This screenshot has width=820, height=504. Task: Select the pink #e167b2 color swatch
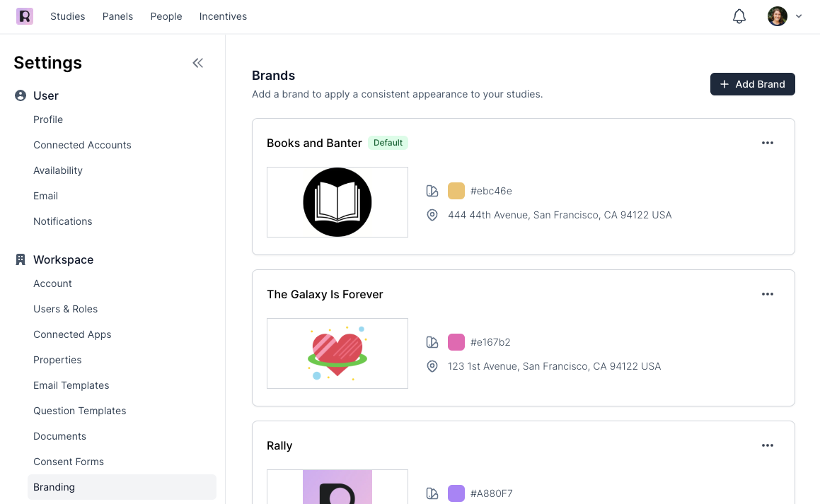point(456,342)
